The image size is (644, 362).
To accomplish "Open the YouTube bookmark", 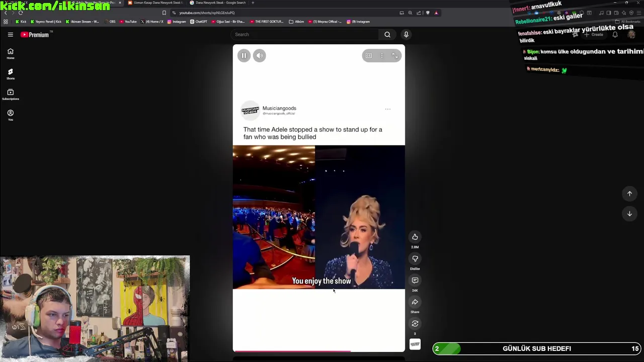I will (x=128, y=22).
